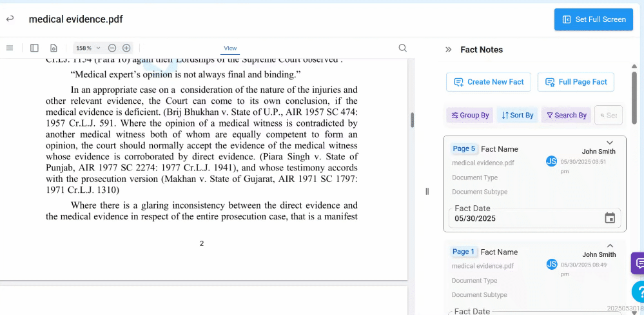Click page number 2 in the PDF
The width and height of the screenshot is (644, 315).
point(202,243)
